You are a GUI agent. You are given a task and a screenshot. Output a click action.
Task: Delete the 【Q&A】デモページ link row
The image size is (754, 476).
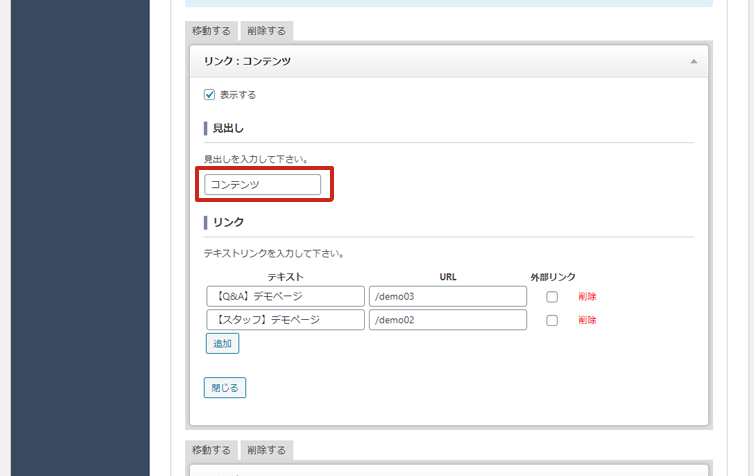(x=587, y=297)
